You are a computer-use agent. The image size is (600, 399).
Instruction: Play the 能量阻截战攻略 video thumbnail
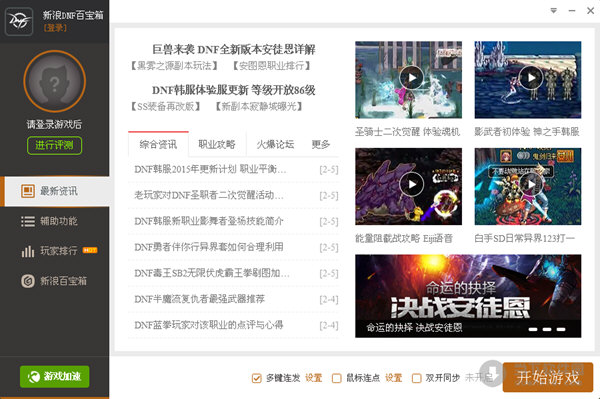click(408, 186)
